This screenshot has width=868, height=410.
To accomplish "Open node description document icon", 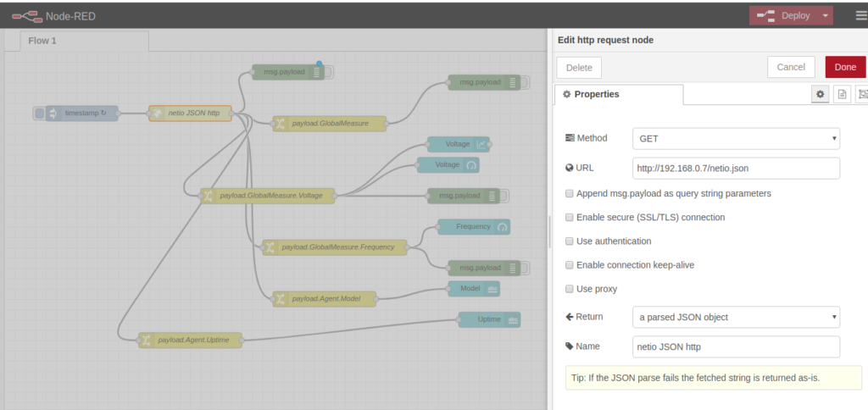I will [x=842, y=95].
